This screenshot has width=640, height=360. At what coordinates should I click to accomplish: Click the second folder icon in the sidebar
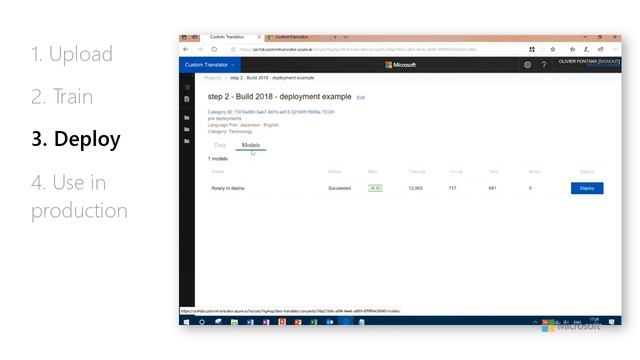coord(187,129)
